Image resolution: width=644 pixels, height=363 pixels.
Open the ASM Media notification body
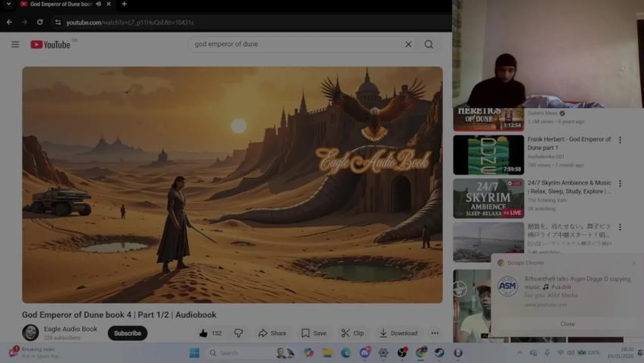567,291
